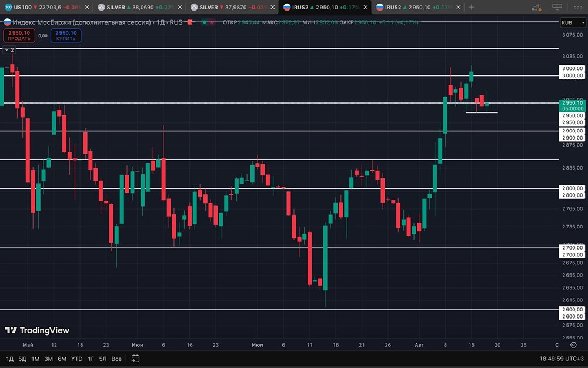Open the 18:49:59 UTC+3 timezone menu
This screenshot has width=588, height=368.
click(562, 359)
